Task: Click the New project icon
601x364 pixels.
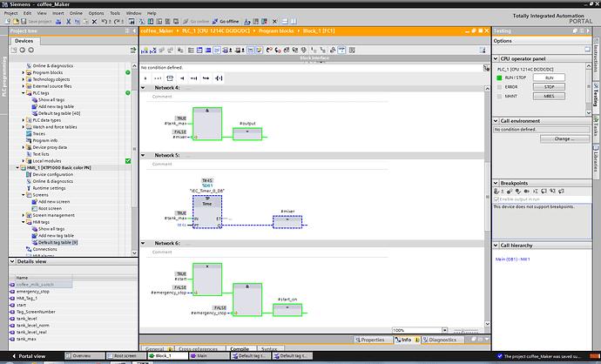Action: click(x=7, y=22)
